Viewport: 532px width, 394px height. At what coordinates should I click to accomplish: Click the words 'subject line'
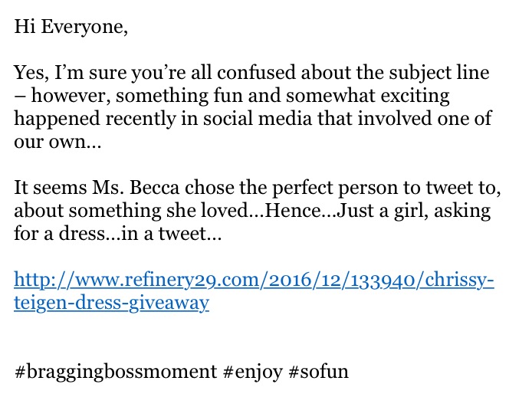coord(439,73)
